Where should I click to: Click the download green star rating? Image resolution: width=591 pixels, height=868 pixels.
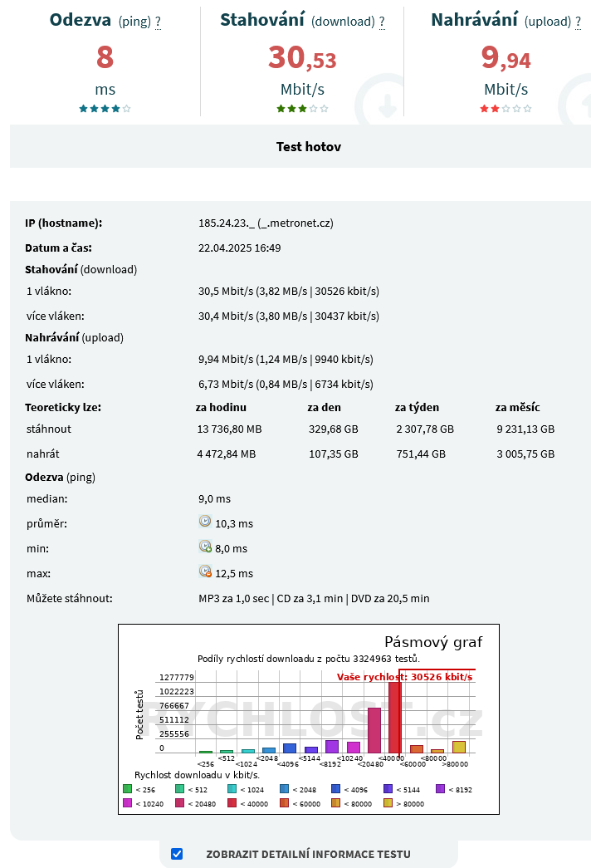[x=302, y=109]
